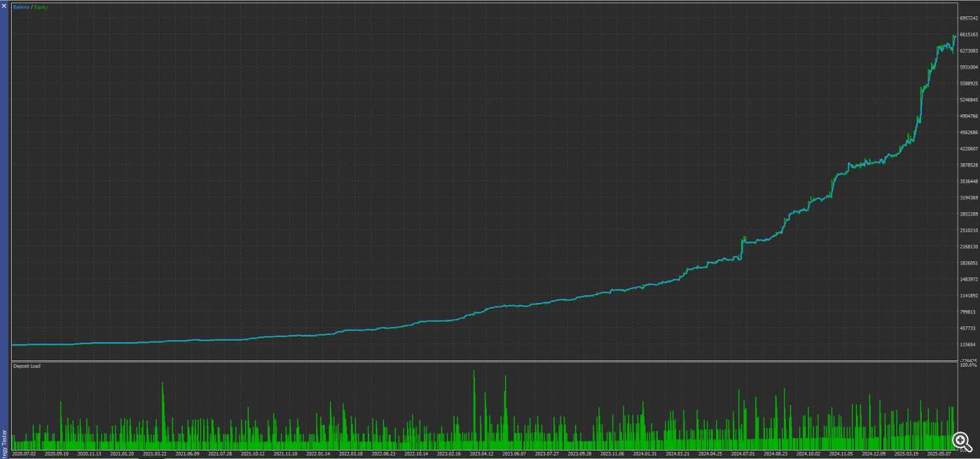Select the Balance legend label

22,7
